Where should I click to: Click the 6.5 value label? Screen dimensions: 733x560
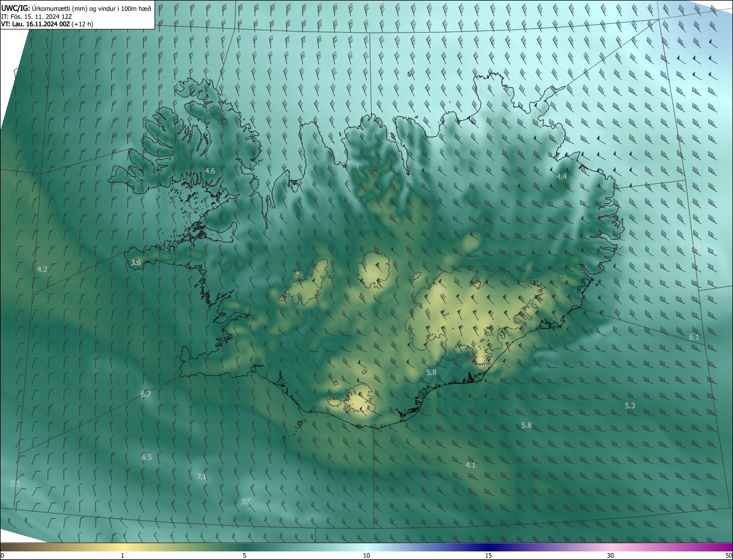click(147, 458)
